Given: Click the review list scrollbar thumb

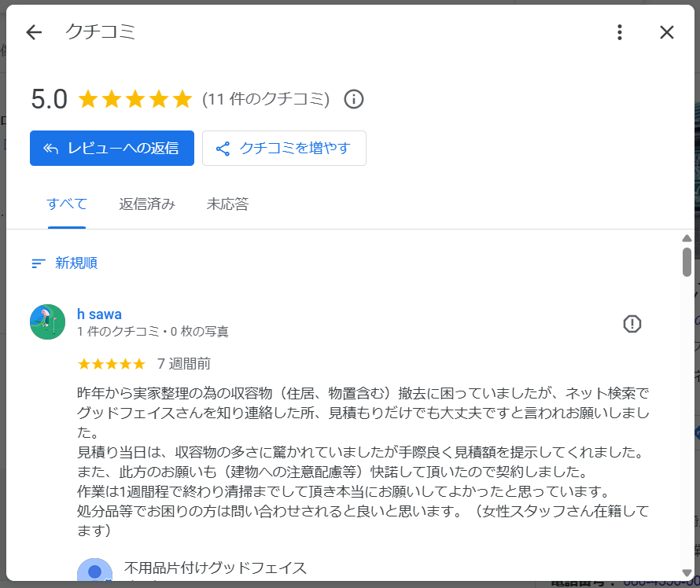Looking at the screenshot, I should pos(687,262).
